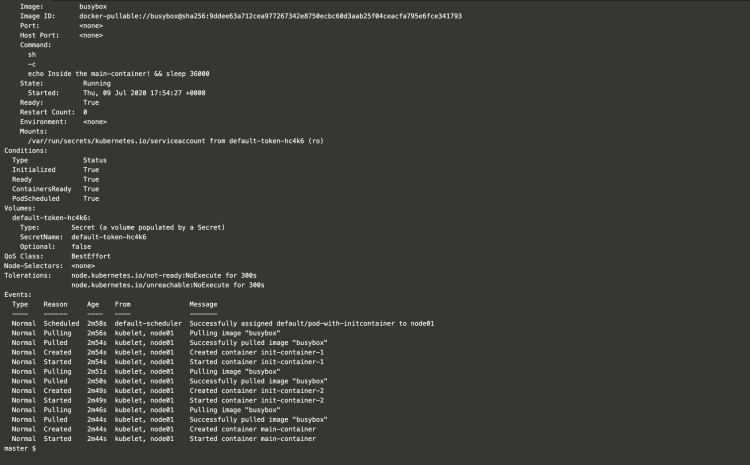Click the Started container init-container-2 message

point(256,400)
